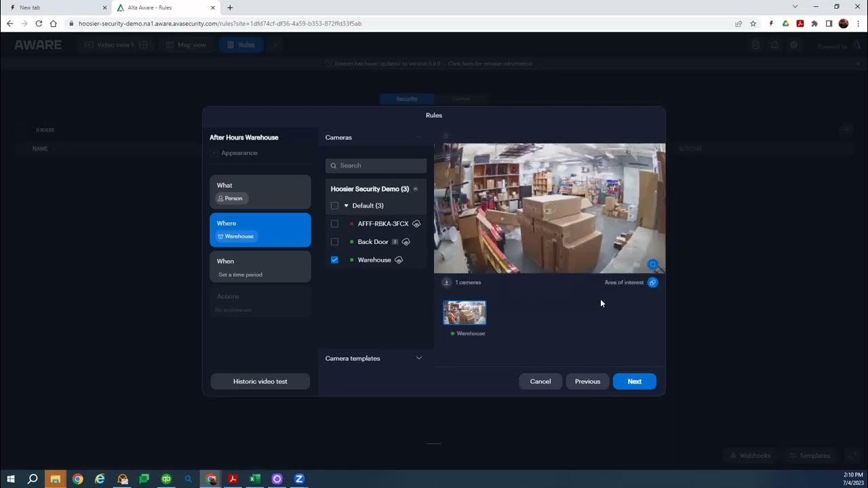Click the Warehouse camera video preview
868x488 pixels.
[549, 208]
